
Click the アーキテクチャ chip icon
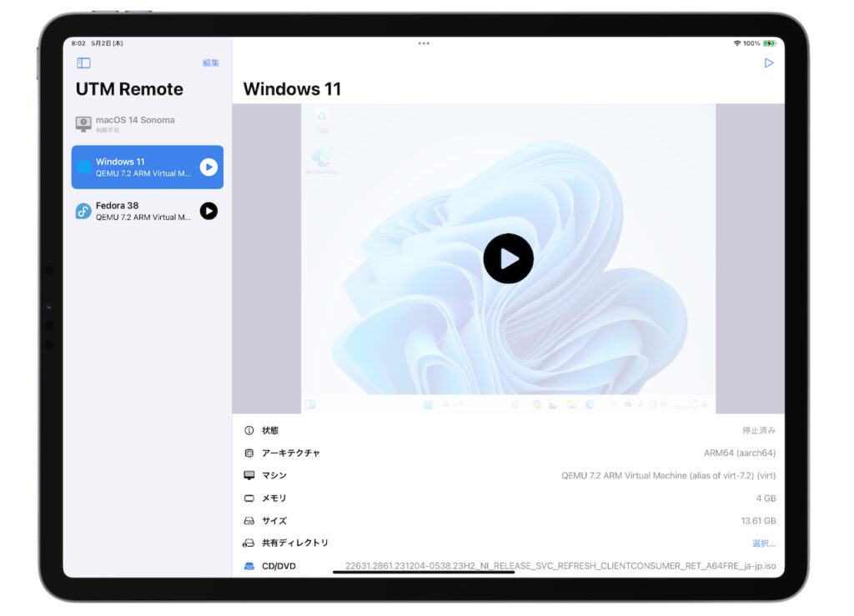[250, 453]
